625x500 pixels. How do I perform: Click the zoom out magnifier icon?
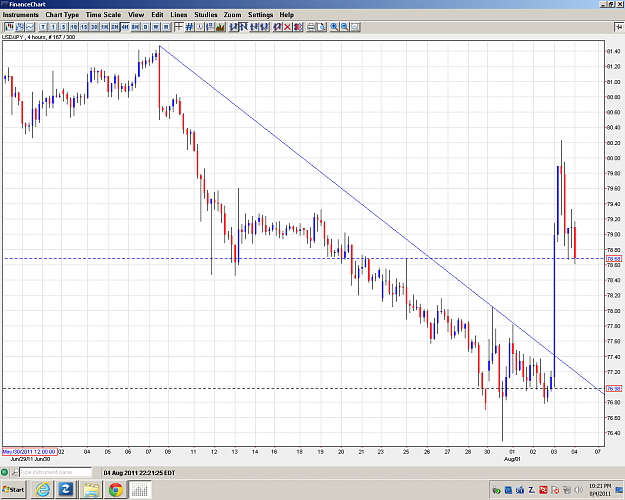[344, 27]
